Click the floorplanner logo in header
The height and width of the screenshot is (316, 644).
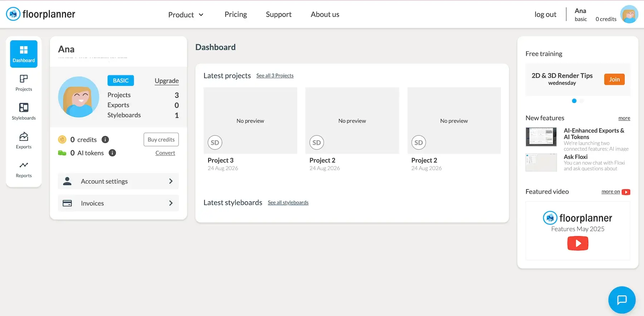[x=40, y=14]
